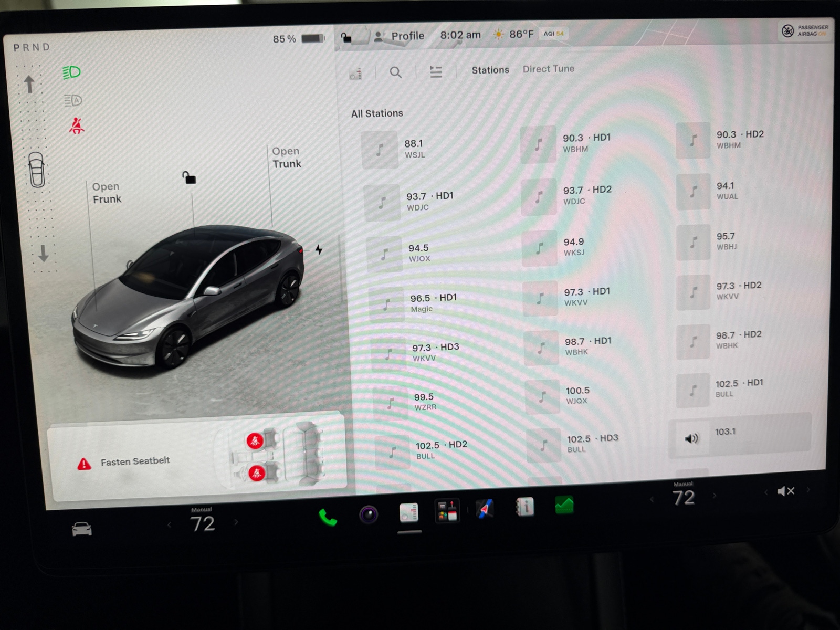
Task: Open the owner's manual info app
Action: [x=524, y=507]
